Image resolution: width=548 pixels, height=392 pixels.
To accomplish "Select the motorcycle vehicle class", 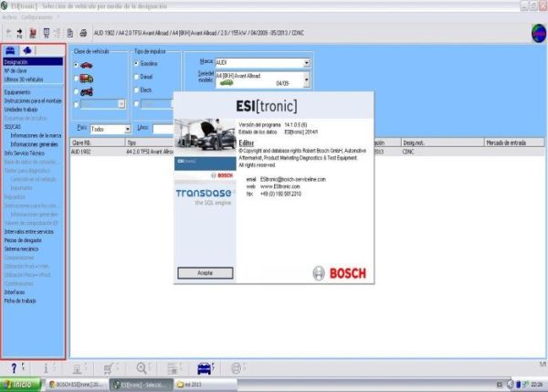I will 76,91.
